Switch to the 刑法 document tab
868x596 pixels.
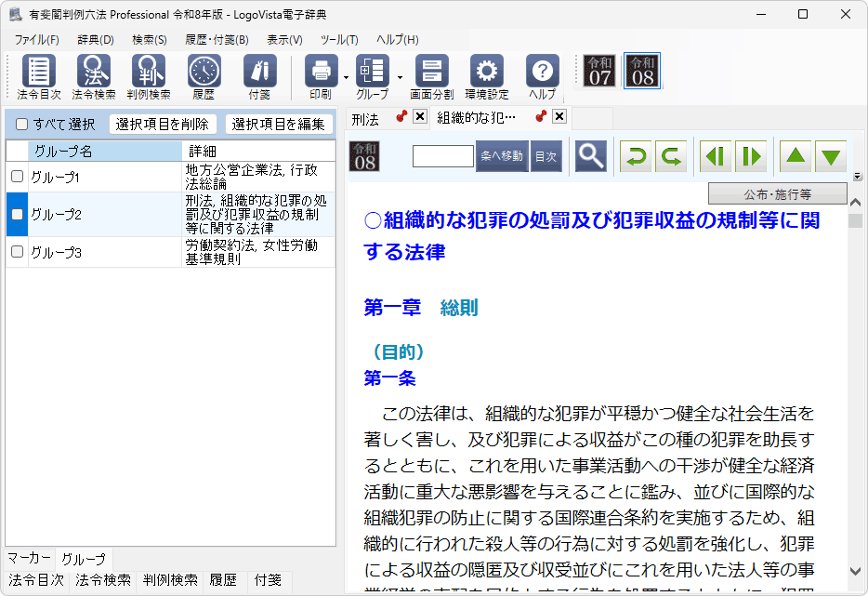pyautogui.click(x=365, y=118)
